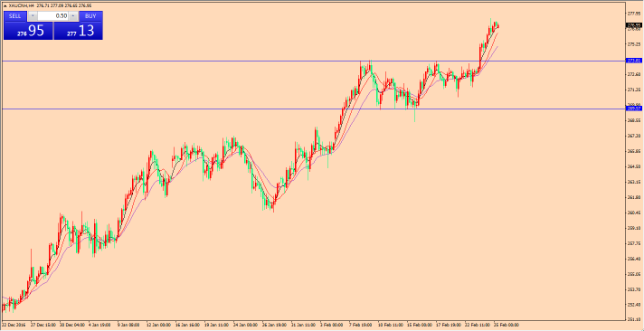Increase lot volume with the up arrow
Screen dimensions: 644x331
pos(73,16)
